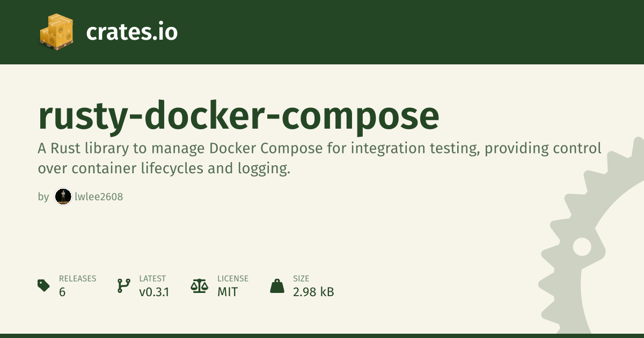Click the release count 6
Screen dimensions: 644x338
62,292
